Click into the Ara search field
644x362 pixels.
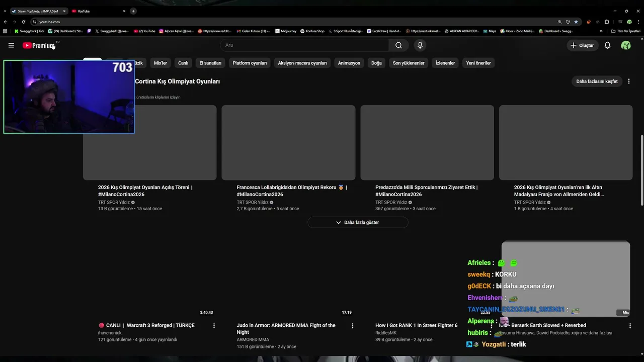tap(304, 45)
